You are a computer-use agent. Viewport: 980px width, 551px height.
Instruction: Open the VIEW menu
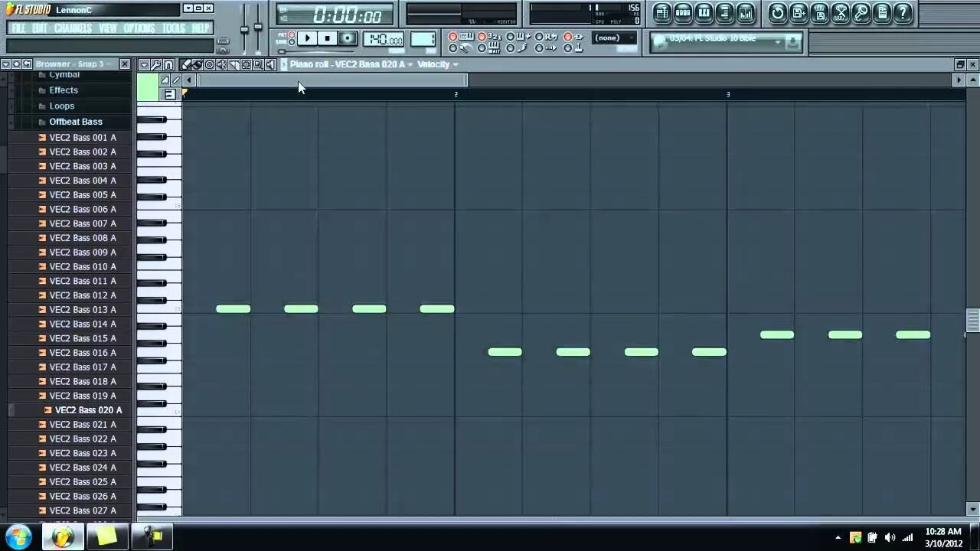click(x=108, y=28)
